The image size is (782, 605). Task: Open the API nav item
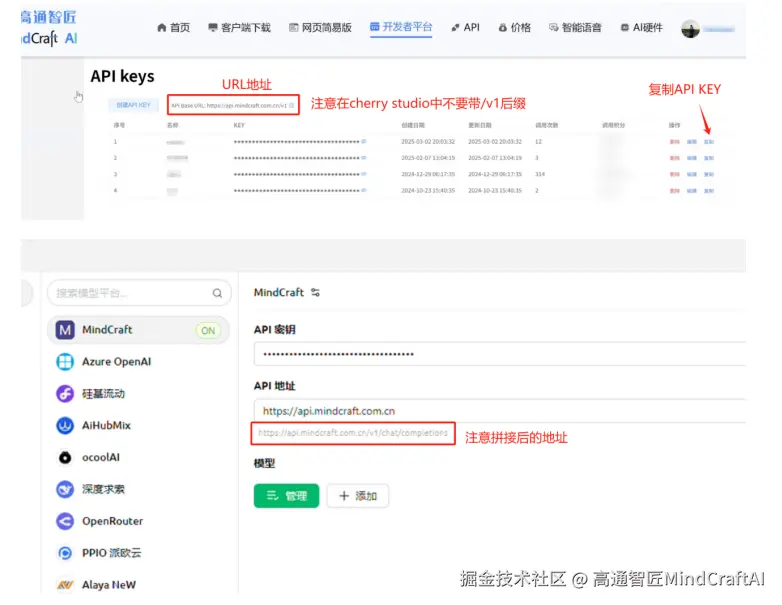pos(465,27)
